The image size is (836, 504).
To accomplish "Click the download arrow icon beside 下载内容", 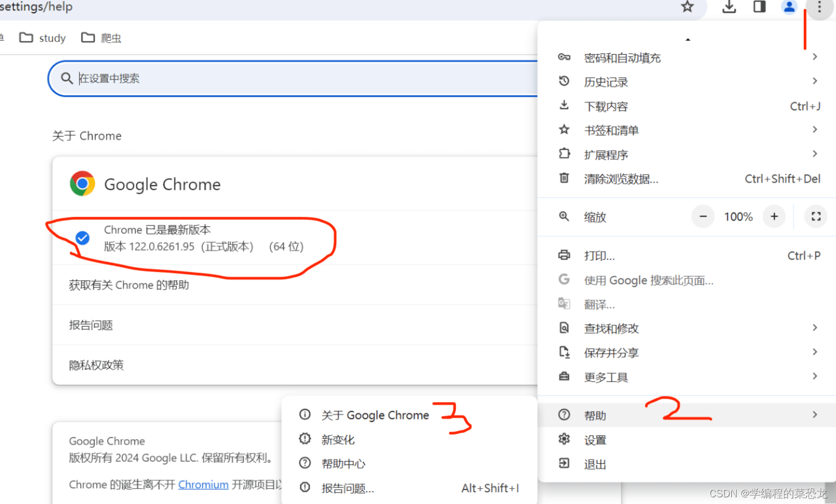I will (x=564, y=105).
